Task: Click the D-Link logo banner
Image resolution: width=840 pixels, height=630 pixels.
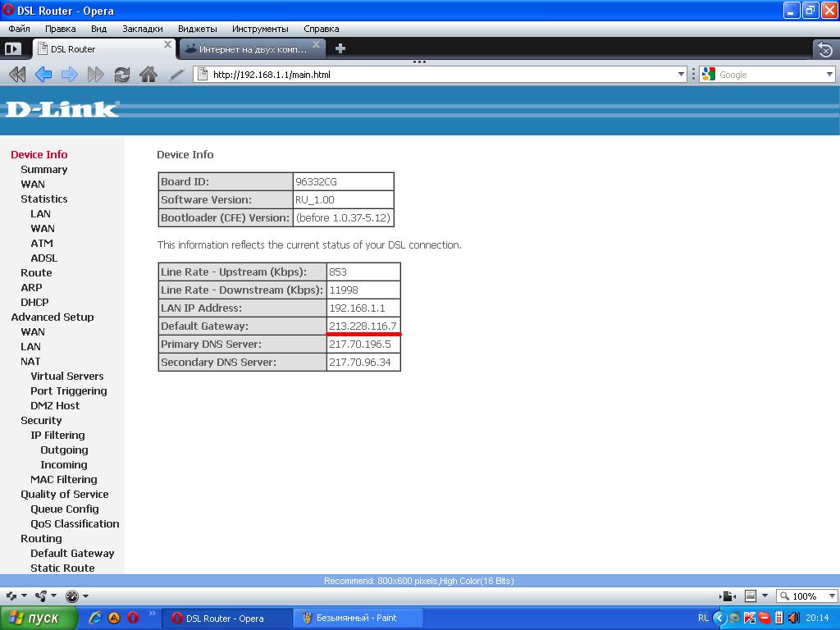Action: pos(62,109)
